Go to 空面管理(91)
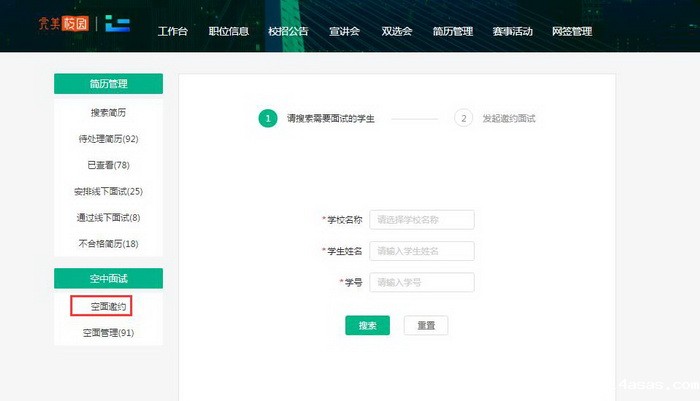700x401 pixels. click(x=108, y=332)
